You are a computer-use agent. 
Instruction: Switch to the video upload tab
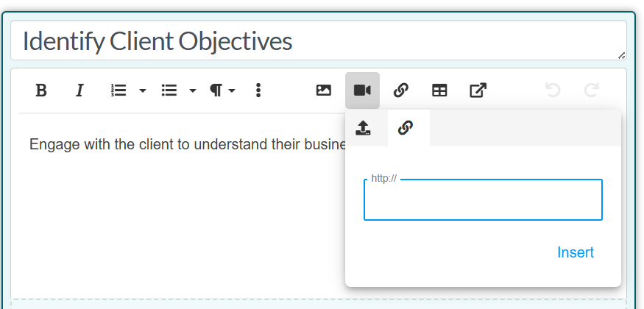pos(363,128)
